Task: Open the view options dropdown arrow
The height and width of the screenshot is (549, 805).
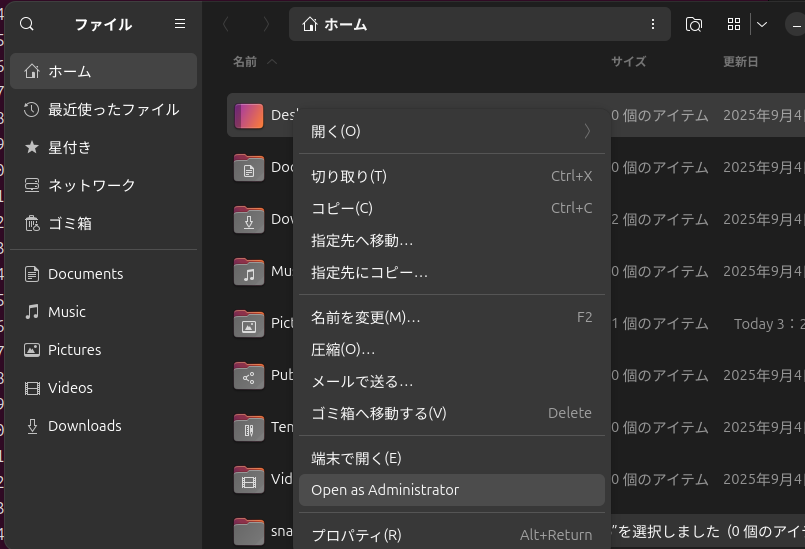Action: (762, 24)
